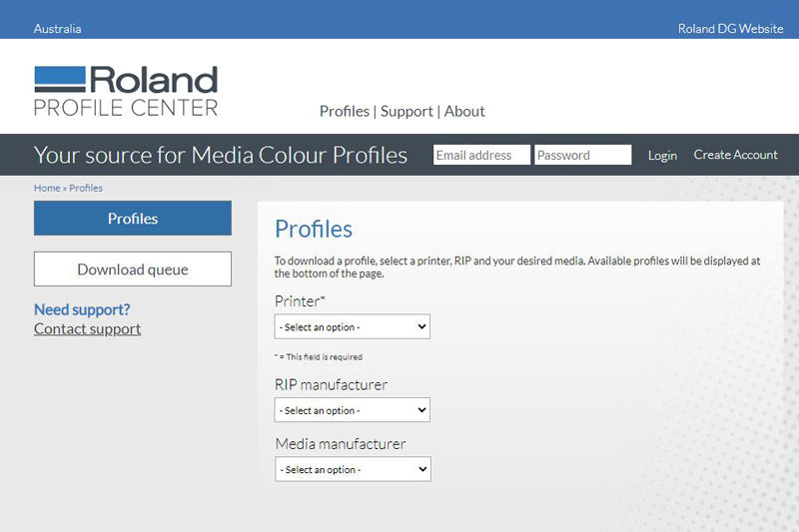799x532 pixels.
Task: Click Profiles in the breadcrumb trail
Action: coord(86,188)
